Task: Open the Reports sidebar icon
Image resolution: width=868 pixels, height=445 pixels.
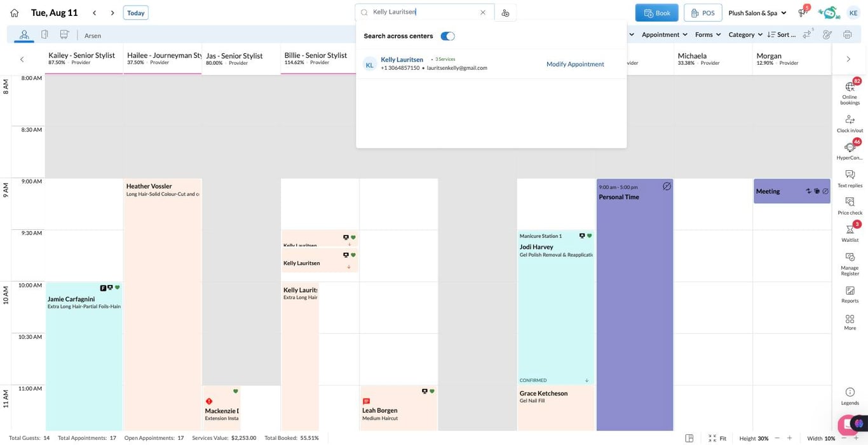Action: (x=850, y=294)
